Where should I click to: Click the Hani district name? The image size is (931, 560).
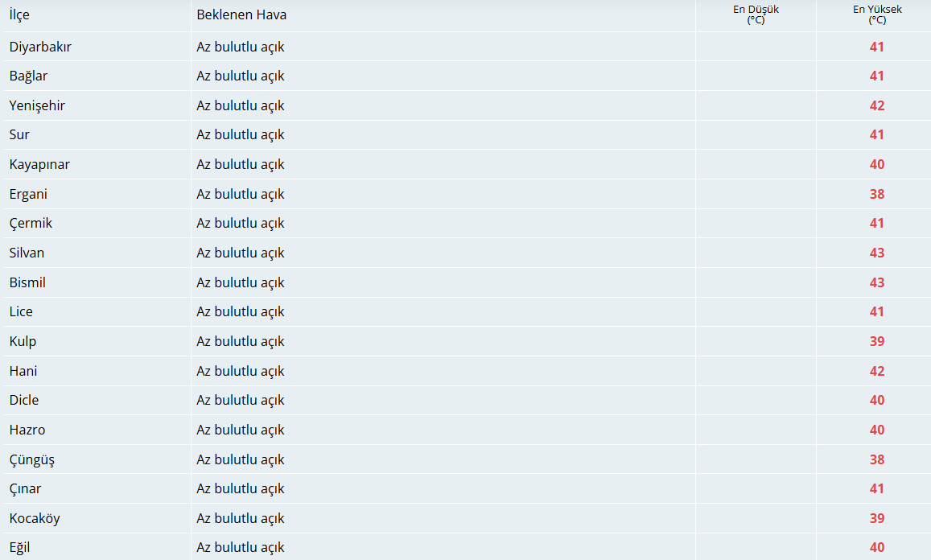click(x=23, y=371)
